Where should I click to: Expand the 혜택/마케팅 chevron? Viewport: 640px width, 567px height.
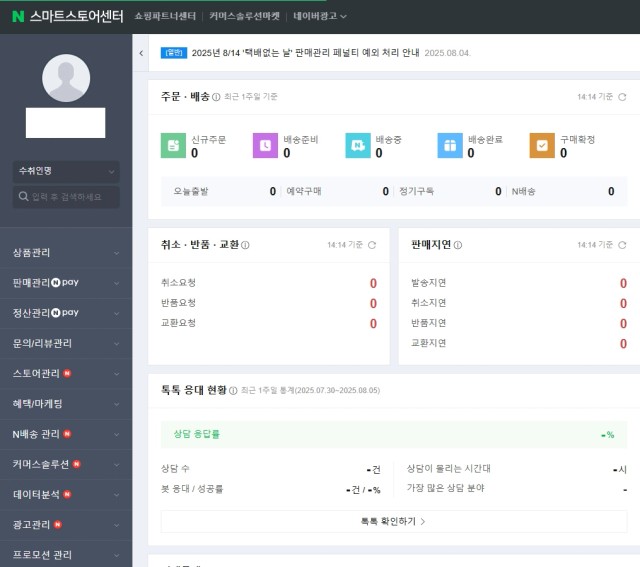coord(116,404)
